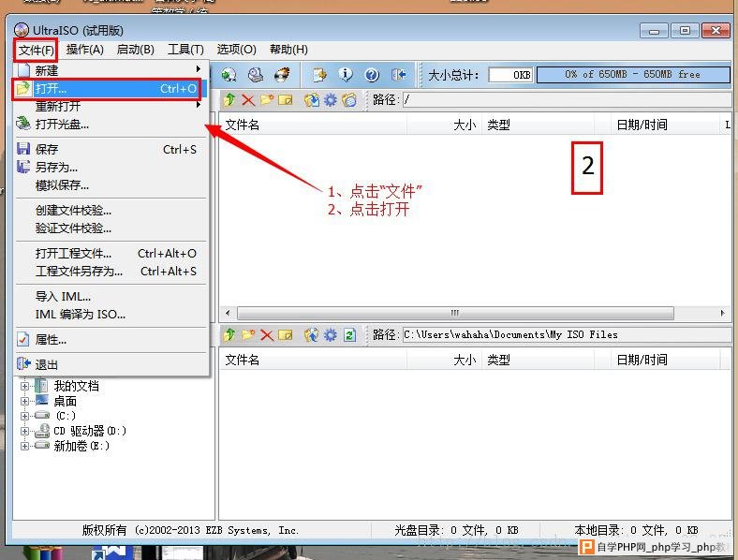Go up one folder in image pane toolbar
The image size is (738, 560).
tap(229, 100)
